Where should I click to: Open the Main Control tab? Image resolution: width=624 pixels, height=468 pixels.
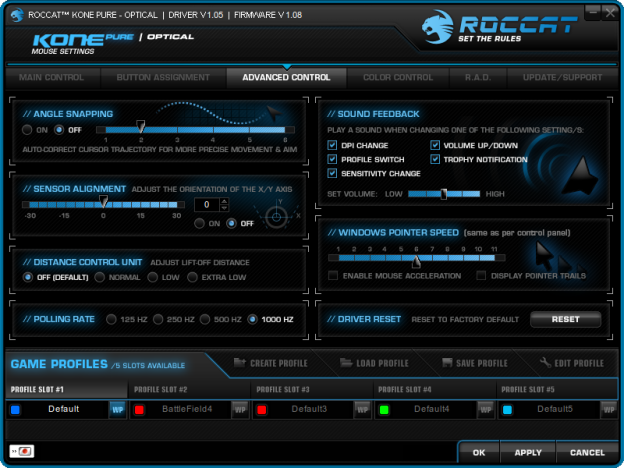pyautogui.click(x=51, y=78)
